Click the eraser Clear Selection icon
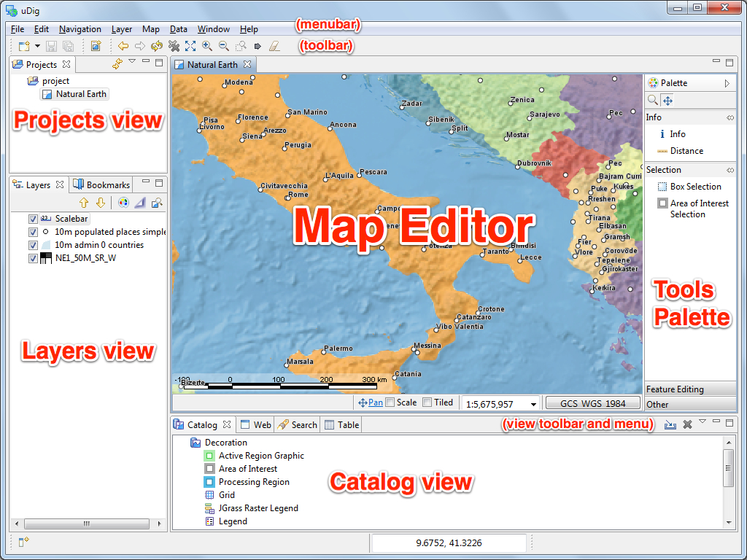 coord(274,46)
